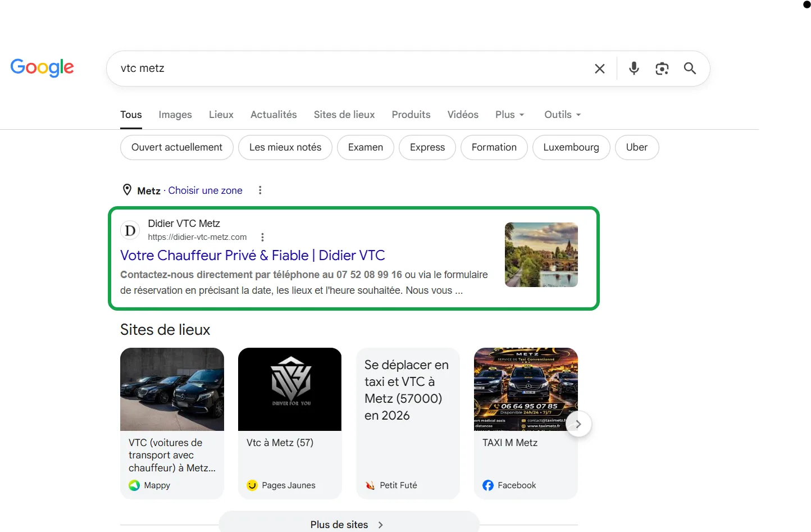Open the Vidéos tab
Screen dimensions: 811x532
(463, 115)
